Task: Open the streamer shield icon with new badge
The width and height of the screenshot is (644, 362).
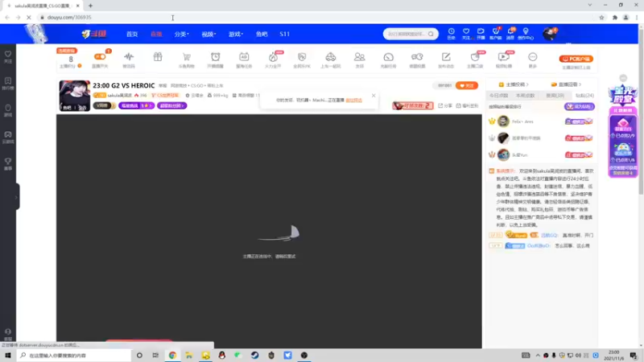Action: [x=475, y=59]
